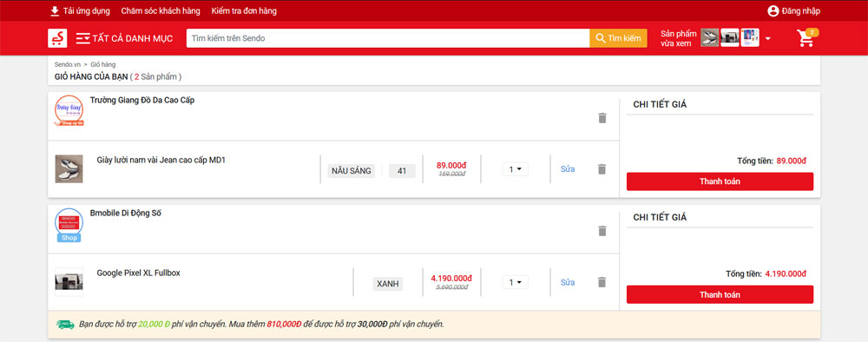Open Trường Giang Đồ Da Cao Cấp shop

coord(142,100)
